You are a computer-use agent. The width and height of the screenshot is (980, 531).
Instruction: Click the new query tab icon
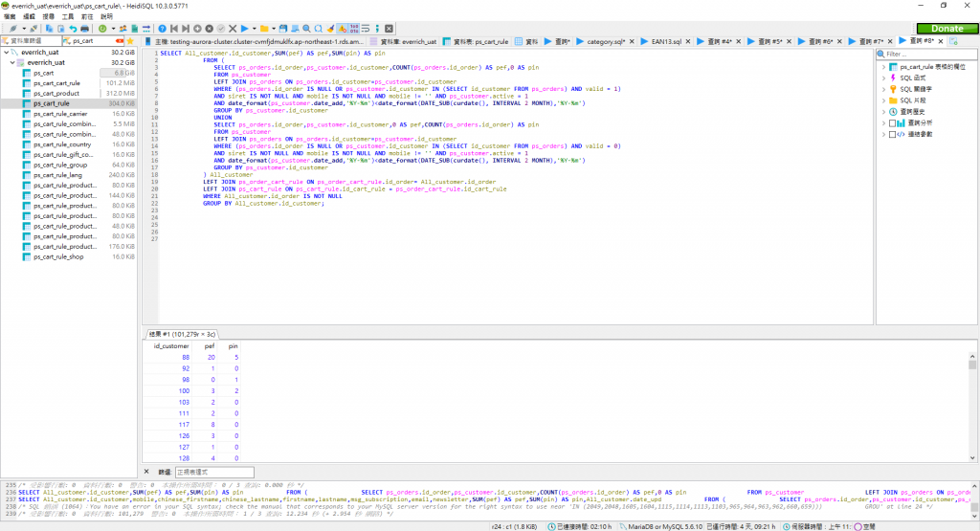point(954,41)
